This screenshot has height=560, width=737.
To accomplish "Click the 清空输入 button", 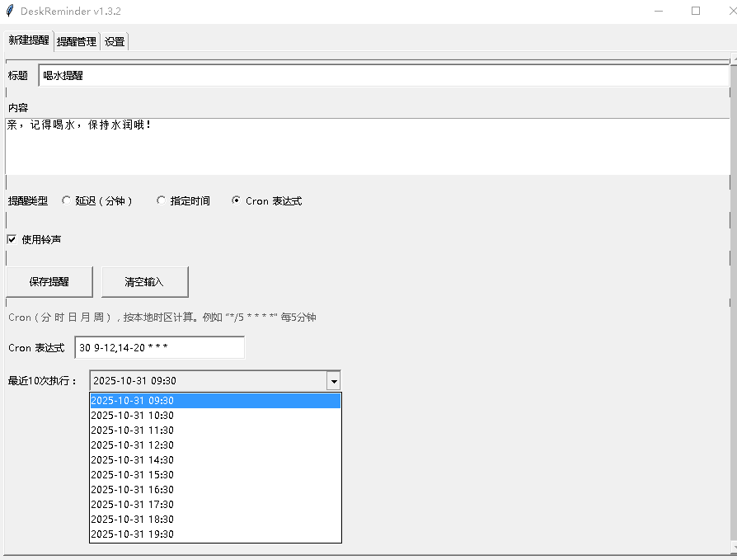I will (144, 281).
